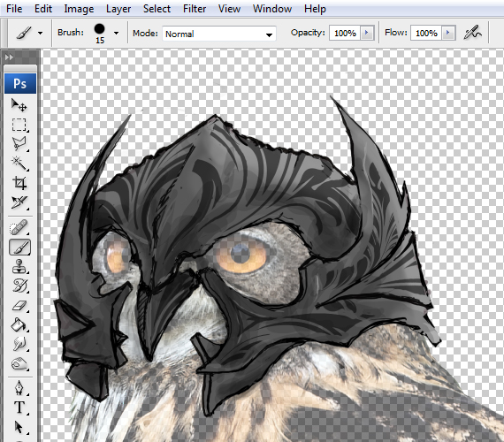Open the Image menu
Screen dimensions: 504x442
pos(79,9)
